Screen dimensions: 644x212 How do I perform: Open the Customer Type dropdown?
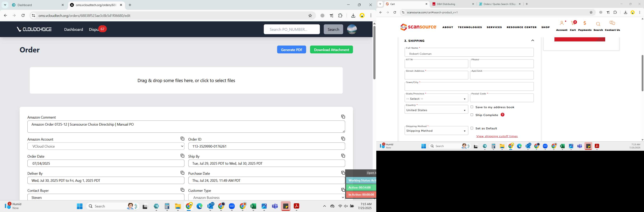(267, 197)
